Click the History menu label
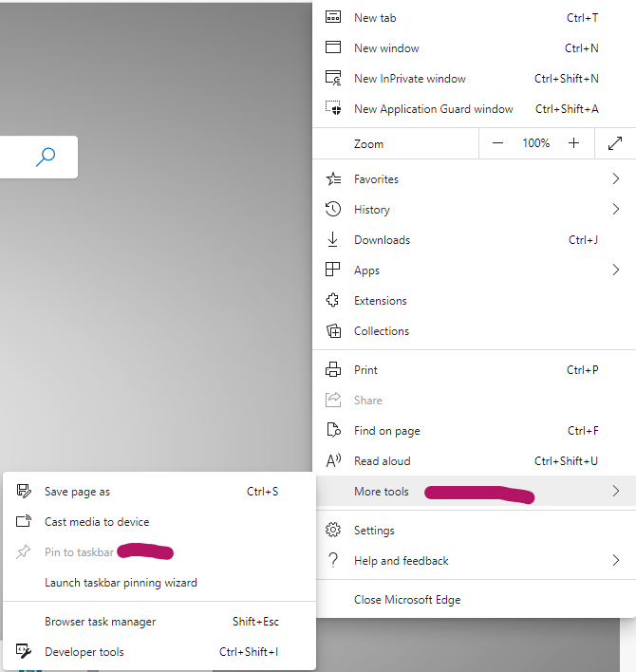 (x=372, y=210)
